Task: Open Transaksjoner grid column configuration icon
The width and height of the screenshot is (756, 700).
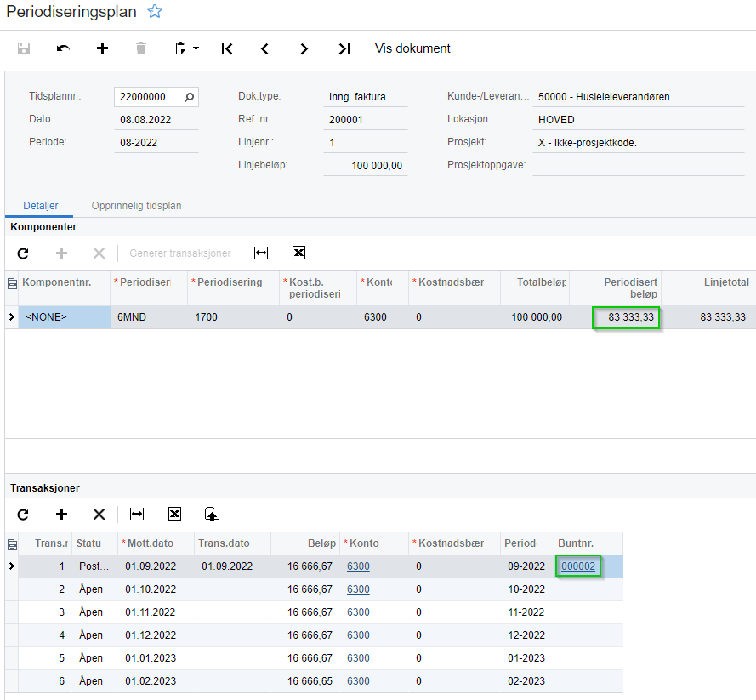Action: [x=12, y=544]
